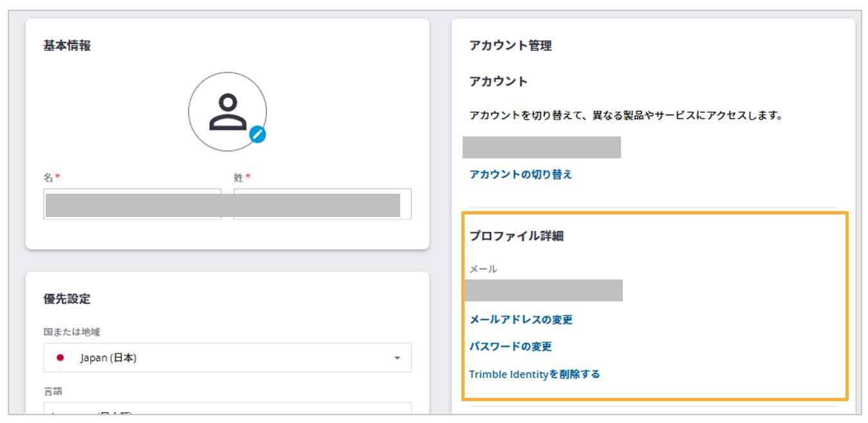Click the blue pencil edit icon on avatar

258,134
